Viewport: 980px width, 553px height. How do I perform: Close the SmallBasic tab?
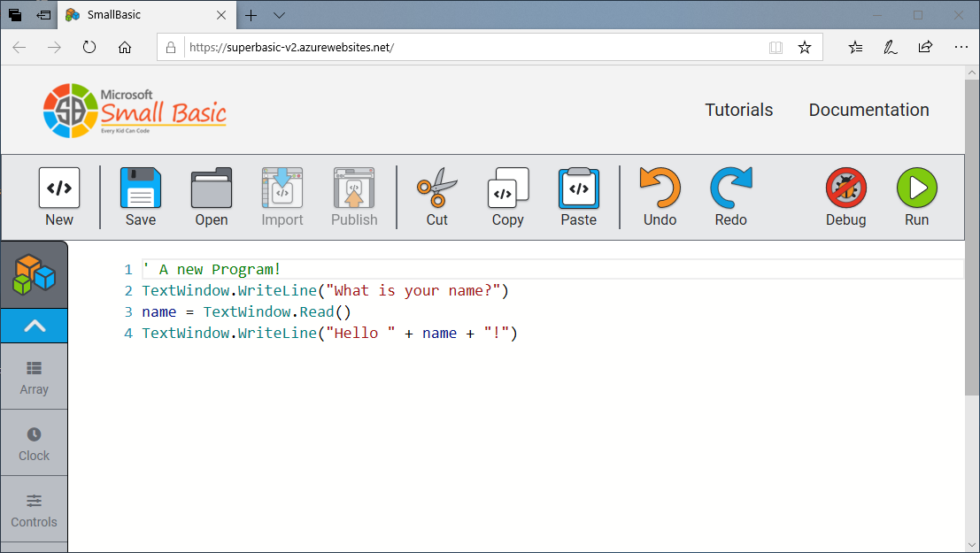point(221,15)
